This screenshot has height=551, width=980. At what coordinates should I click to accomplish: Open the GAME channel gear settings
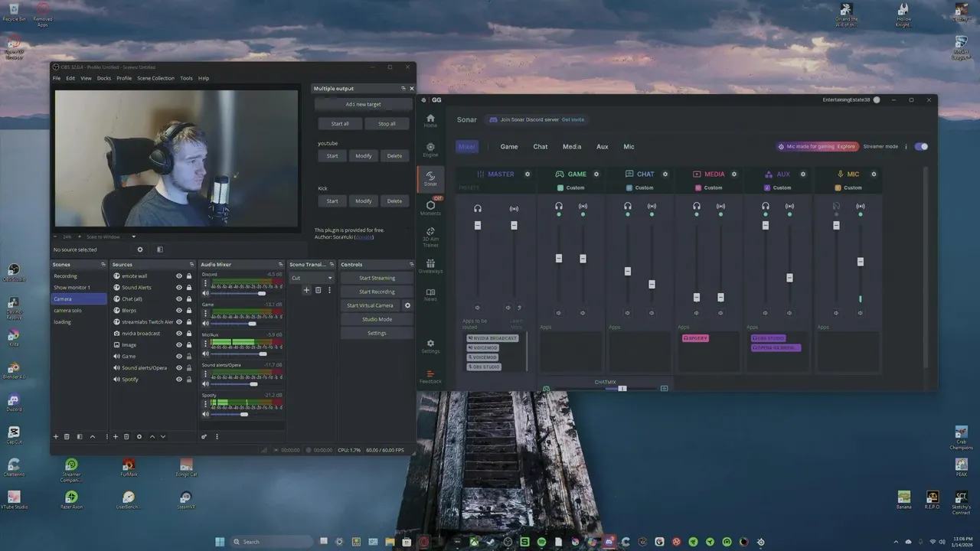click(x=596, y=174)
